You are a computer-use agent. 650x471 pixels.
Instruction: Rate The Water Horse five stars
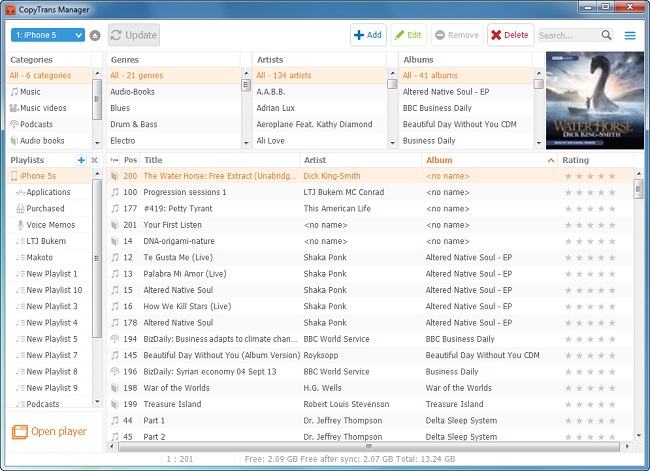612,176
